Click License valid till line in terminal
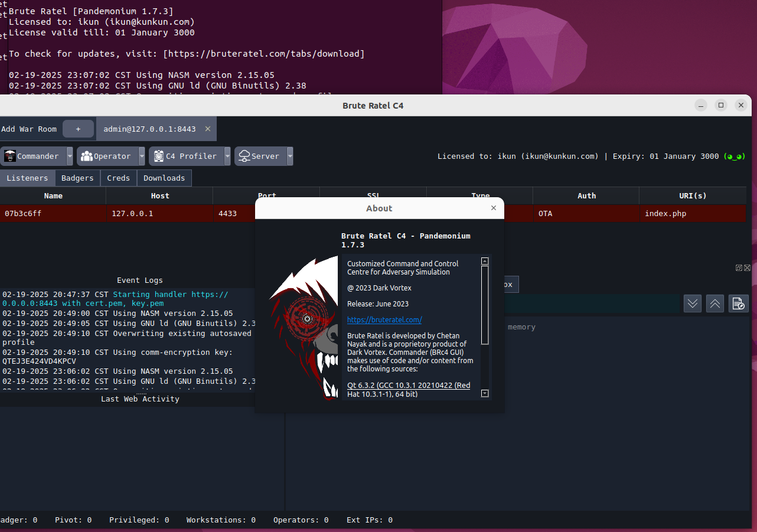 [x=102, y=32]
